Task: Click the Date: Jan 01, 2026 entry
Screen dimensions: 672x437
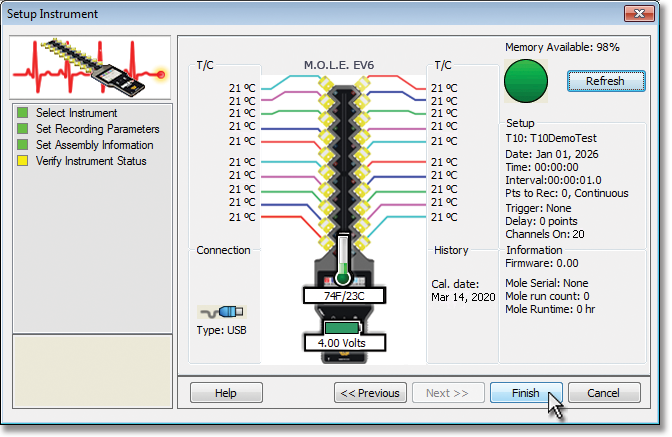Action: 552,154
